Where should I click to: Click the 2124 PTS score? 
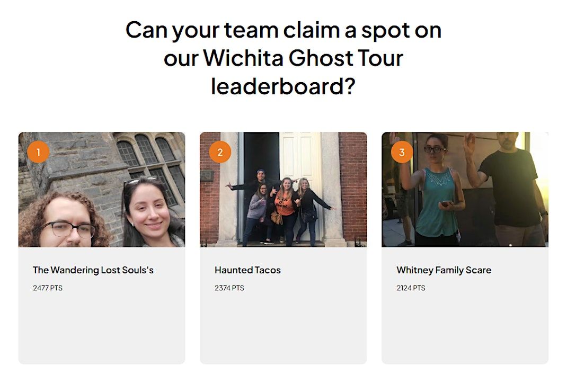pos(411,288)
